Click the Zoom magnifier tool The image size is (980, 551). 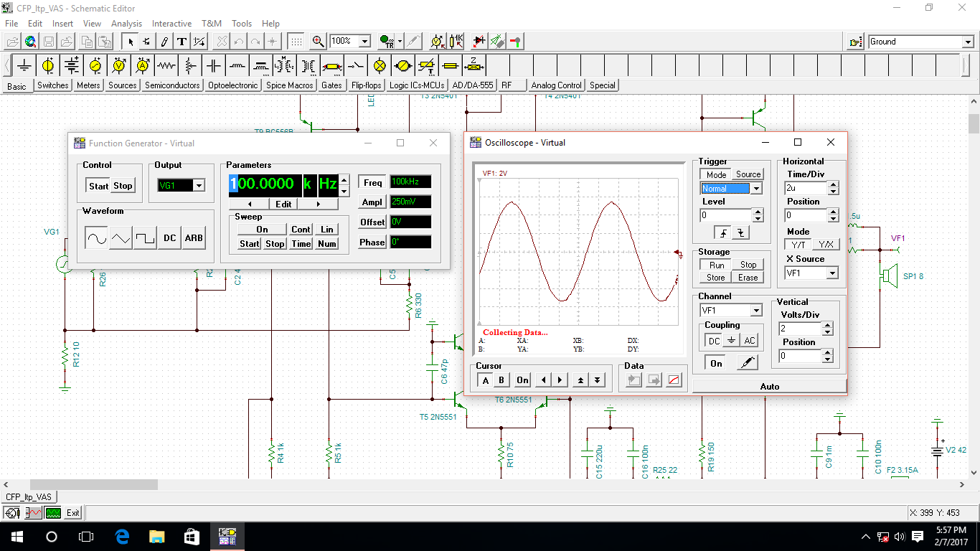[x=319, y=41]
